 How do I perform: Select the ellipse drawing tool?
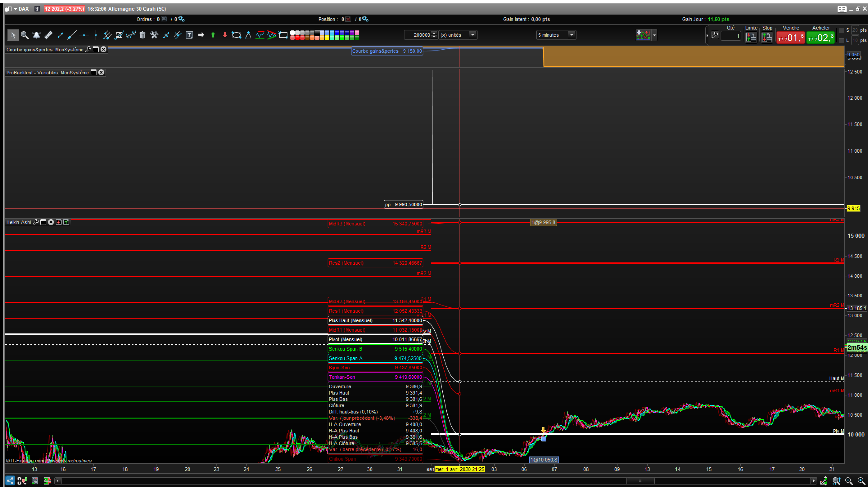237,35
